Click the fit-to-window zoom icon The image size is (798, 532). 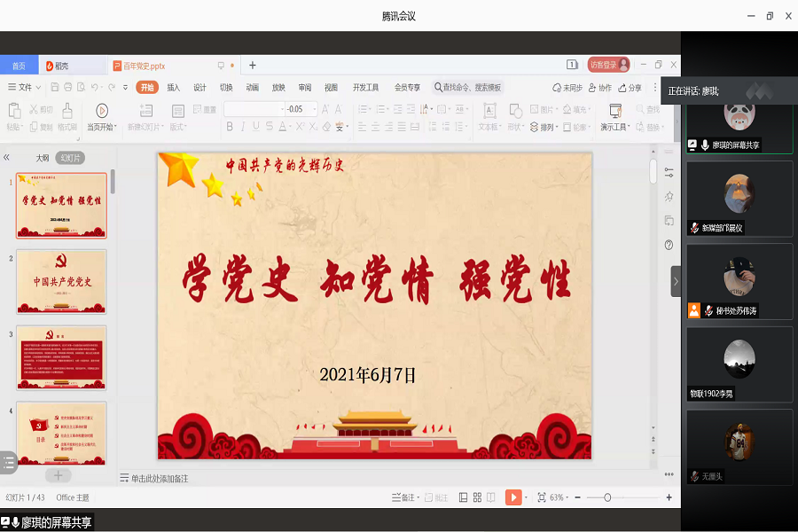click(541, 497)
